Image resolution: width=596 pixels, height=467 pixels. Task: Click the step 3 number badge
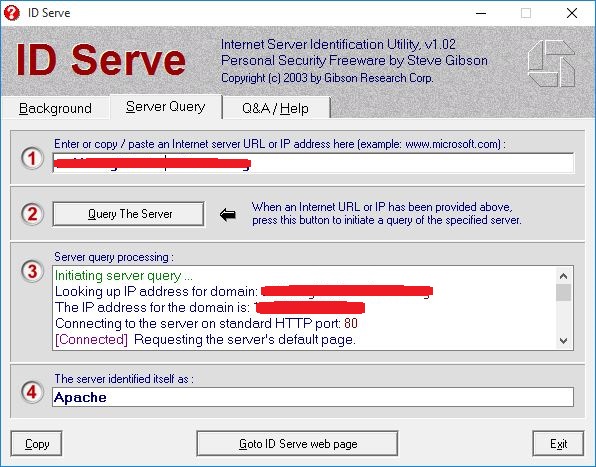[32, 271]
